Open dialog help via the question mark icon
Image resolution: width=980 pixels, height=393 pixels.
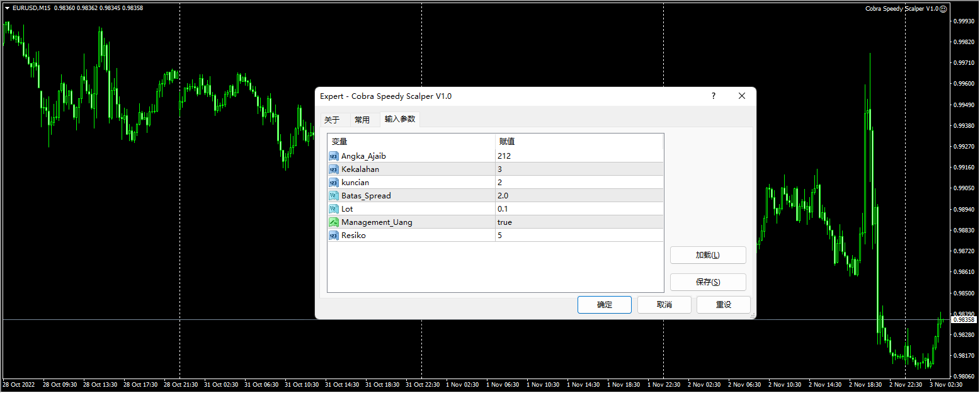click(713, 96)
